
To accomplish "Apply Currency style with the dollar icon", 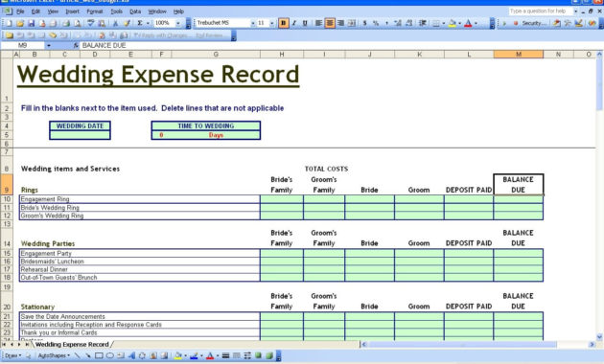I will [364, 24].
